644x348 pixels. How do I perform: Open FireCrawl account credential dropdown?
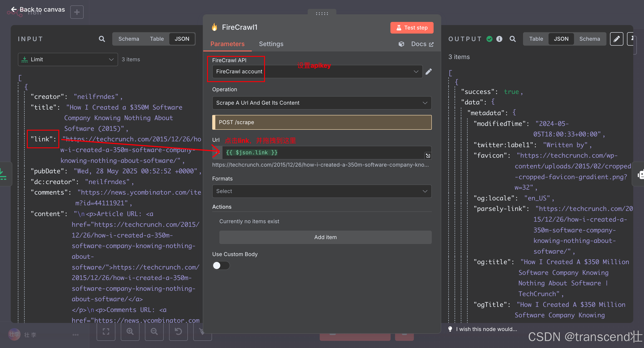tap(317, 72)
